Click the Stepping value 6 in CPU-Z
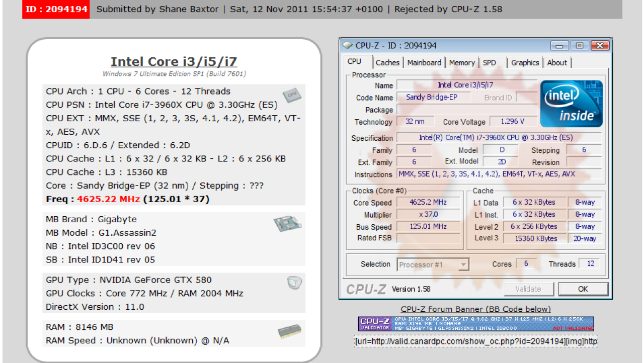 [x=584, y=150]
